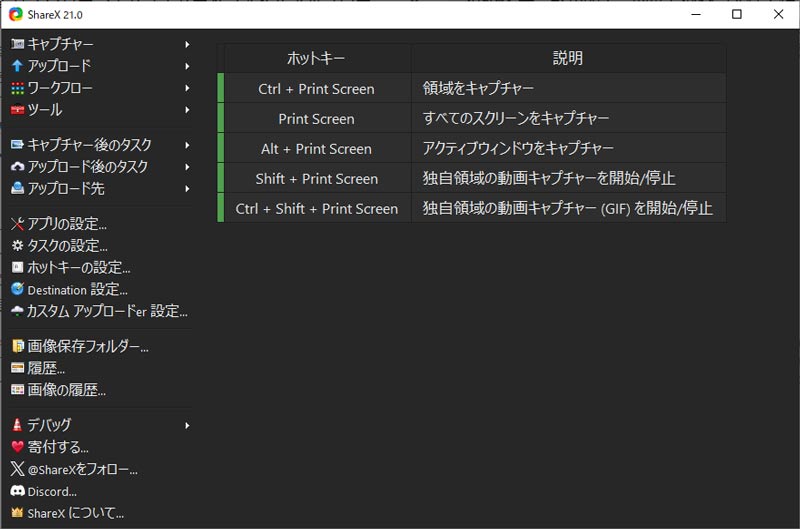Open the アップロード menu
Screen dimensions: 800x529
tap(101, 66)
